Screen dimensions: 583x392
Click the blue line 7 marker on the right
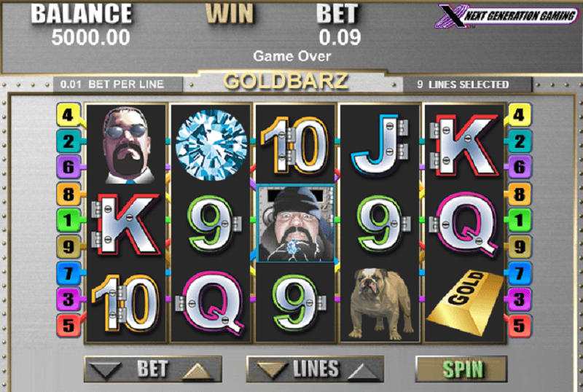520,273
